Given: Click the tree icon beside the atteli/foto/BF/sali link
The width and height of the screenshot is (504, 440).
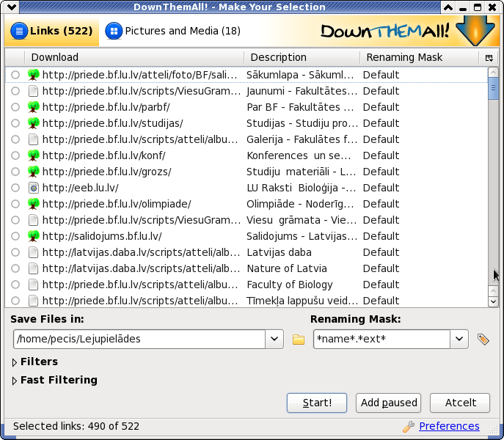Looking at the screenshot, I should point(34,75).
